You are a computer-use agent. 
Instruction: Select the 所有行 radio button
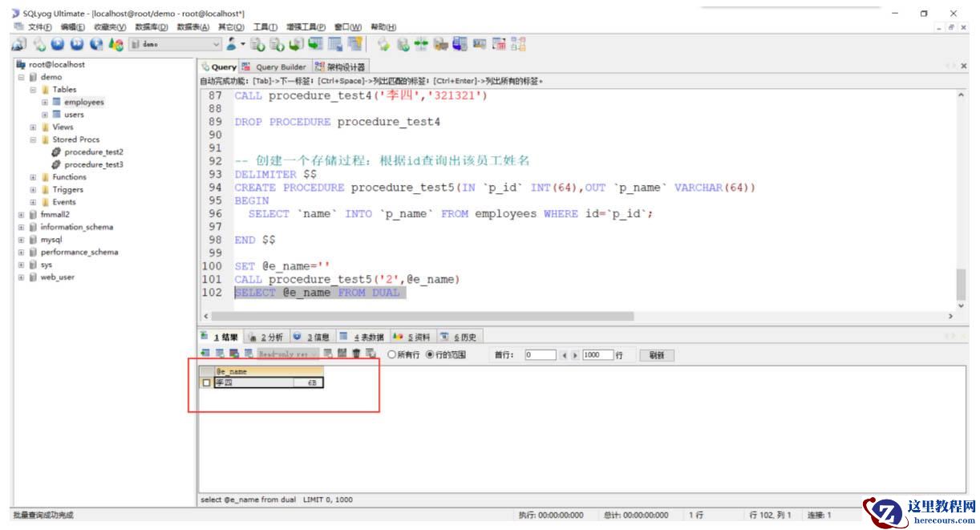(x=391, y=354)
